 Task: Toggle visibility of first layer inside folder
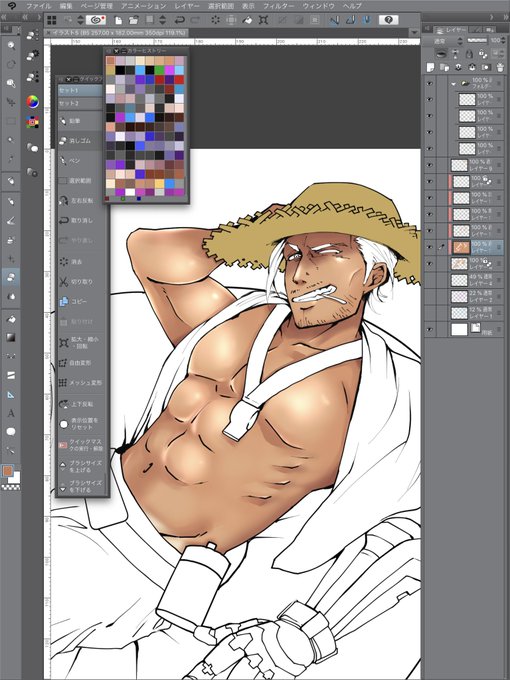(x=429, y=99)
